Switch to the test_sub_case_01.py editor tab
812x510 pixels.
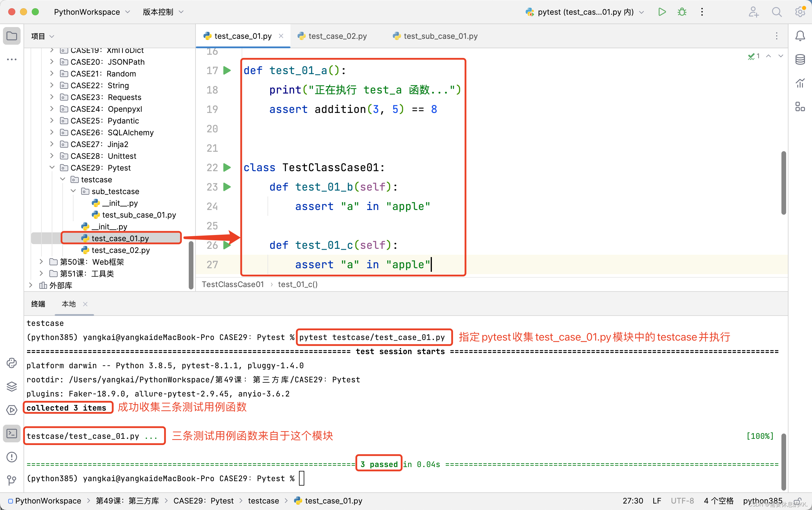click(435, 36)
